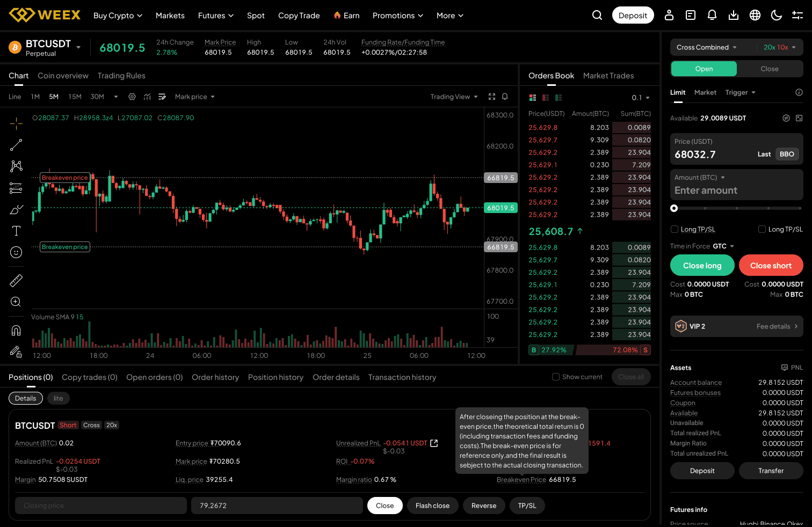Open the Mark price dropdown
Screen dimensions: 812x527
click(194, 97)
